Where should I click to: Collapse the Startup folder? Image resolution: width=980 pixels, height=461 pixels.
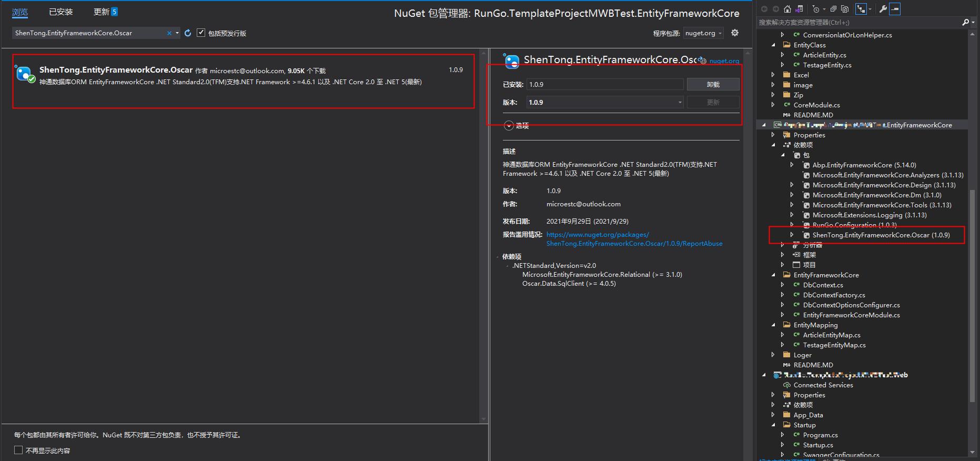coord(773,425)
